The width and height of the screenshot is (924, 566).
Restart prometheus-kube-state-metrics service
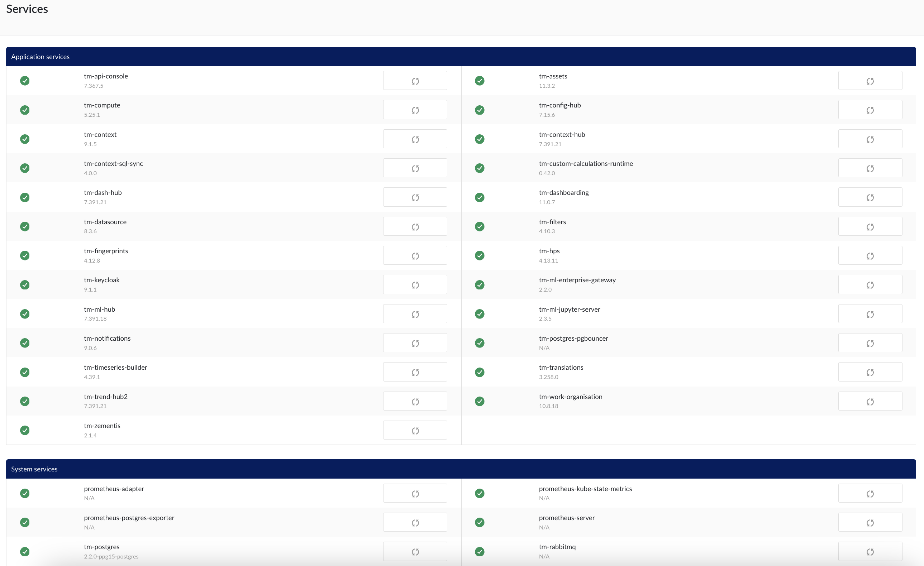coord(870,493)
